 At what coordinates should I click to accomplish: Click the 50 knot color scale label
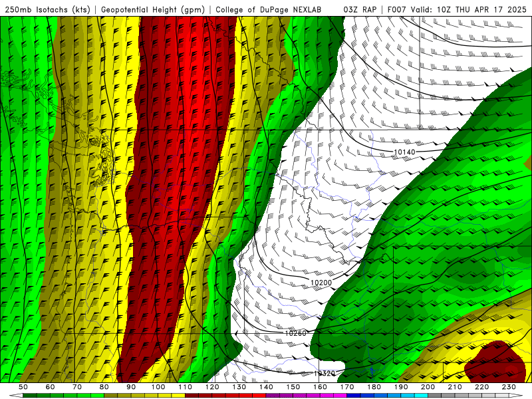[23, 387]
